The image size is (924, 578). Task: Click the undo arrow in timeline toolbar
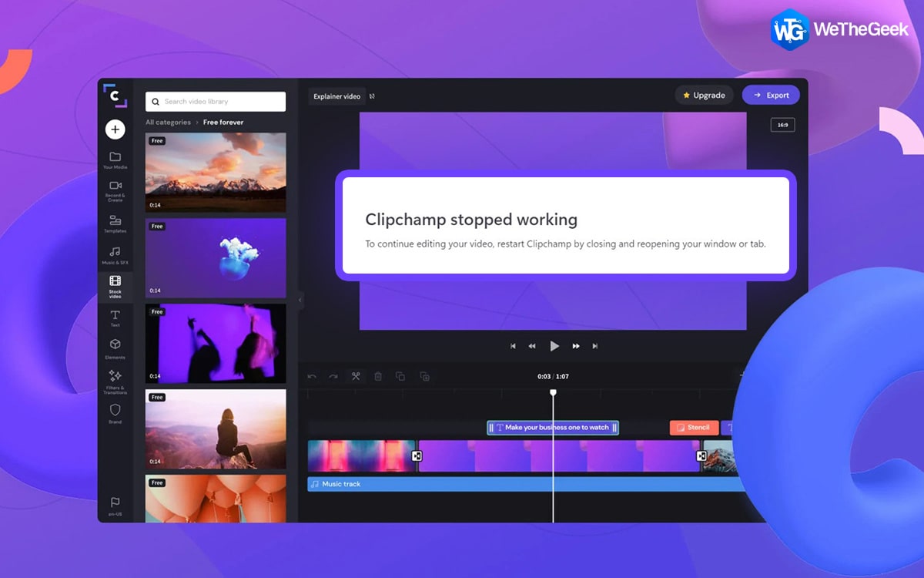coord(312,376)
